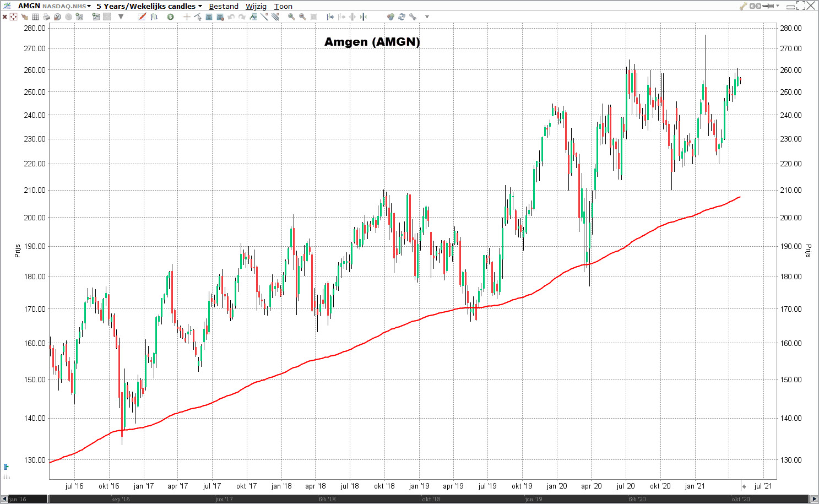The width and height of the screenshot is (819, 504).
Task: Click the text annotation with red marker icon
Action: 220,17
